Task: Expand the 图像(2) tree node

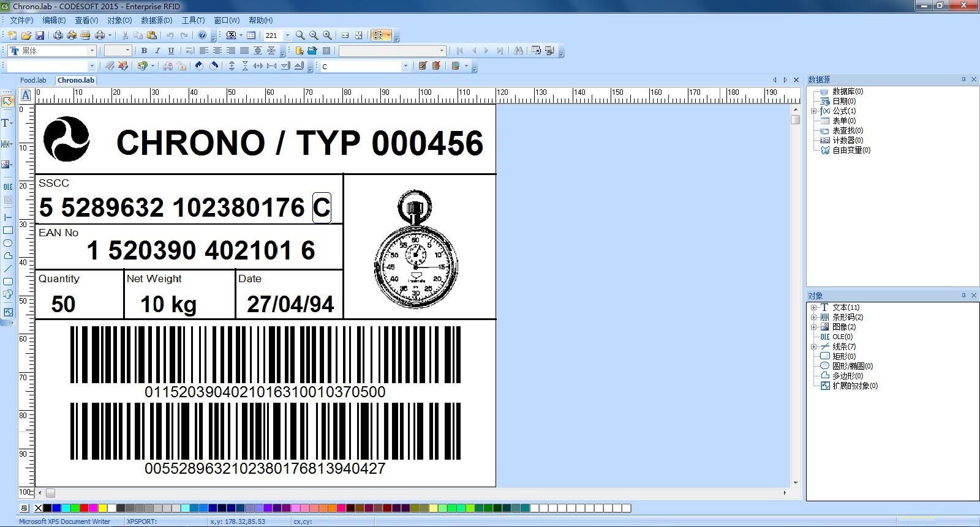Action: [813, 327]
